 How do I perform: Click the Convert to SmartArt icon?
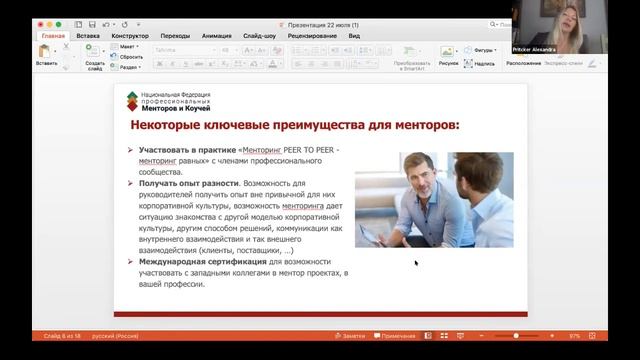pos(409,51)
